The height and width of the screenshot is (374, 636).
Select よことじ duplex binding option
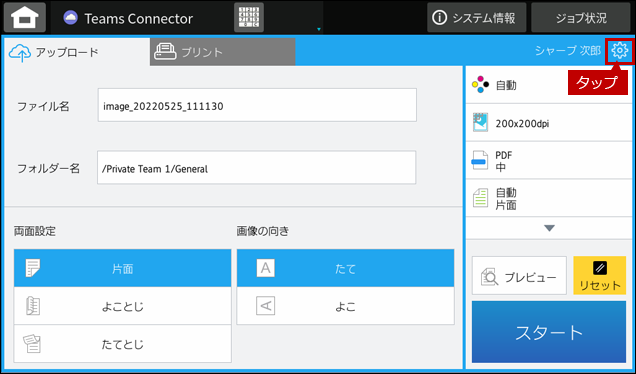coord(122,306)
